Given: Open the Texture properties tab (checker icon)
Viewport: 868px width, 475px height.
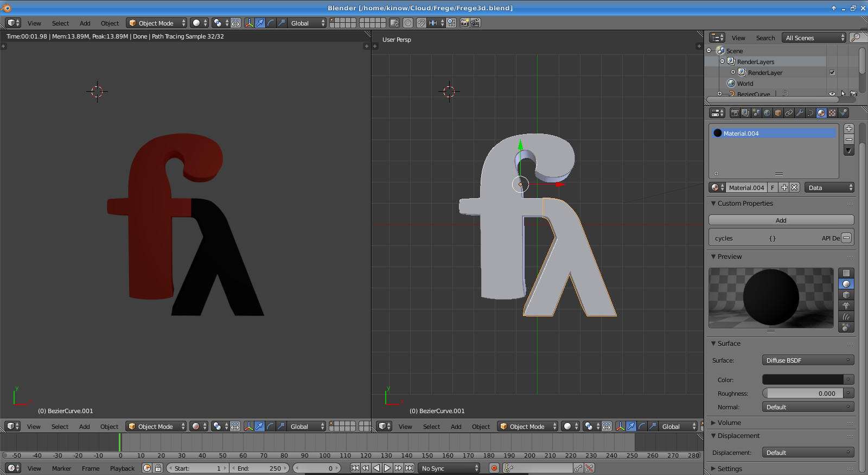Looking at the screenshot, I should [x=832, y=113].
